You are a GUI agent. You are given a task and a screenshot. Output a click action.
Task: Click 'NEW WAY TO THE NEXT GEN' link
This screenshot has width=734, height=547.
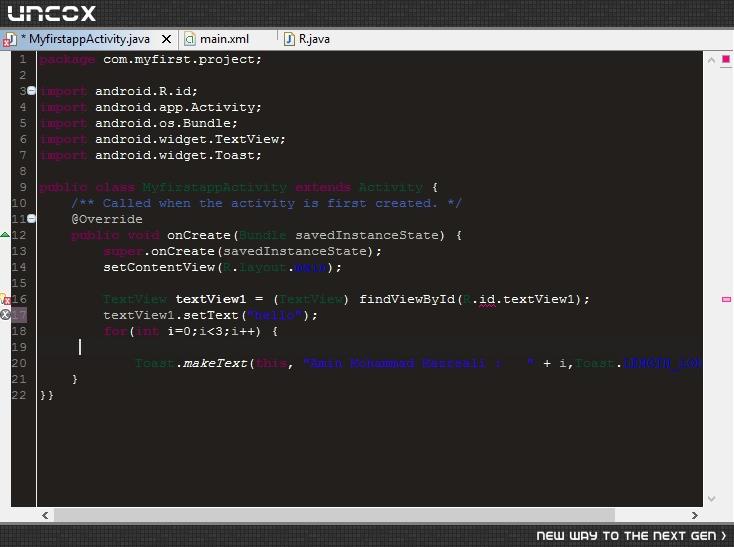tap(631, 535)
